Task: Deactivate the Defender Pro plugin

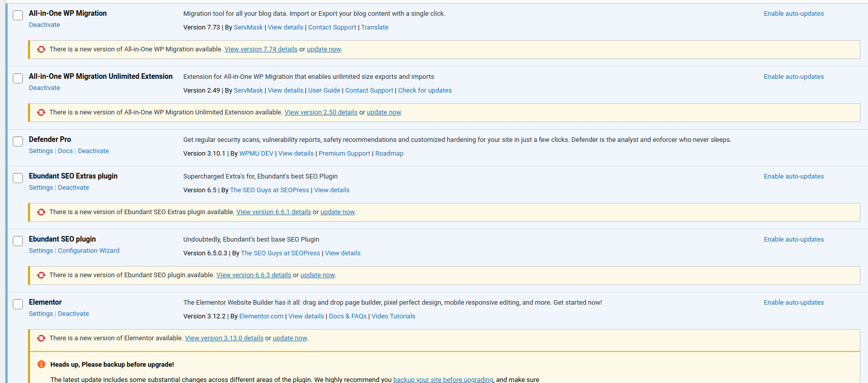Action: pyautogui.click(x=93, y=151)
